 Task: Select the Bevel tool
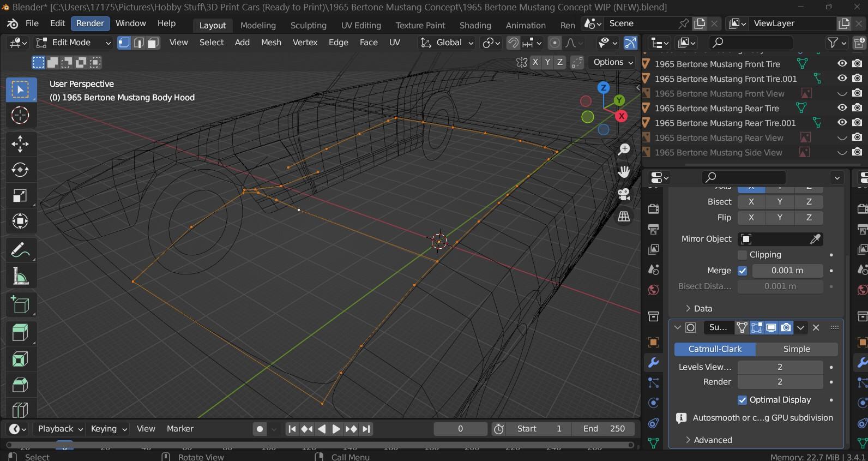pyautogui.click(x=21, y=385)
